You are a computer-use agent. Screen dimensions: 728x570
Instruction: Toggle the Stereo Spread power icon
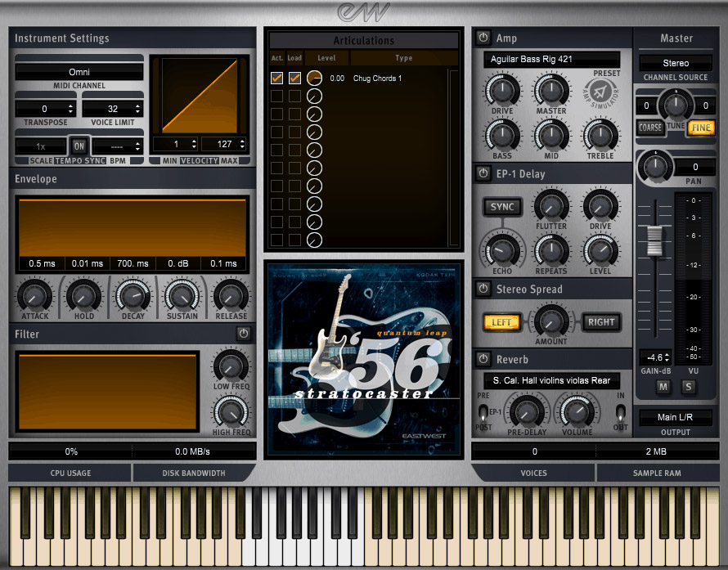coord(483,289)
